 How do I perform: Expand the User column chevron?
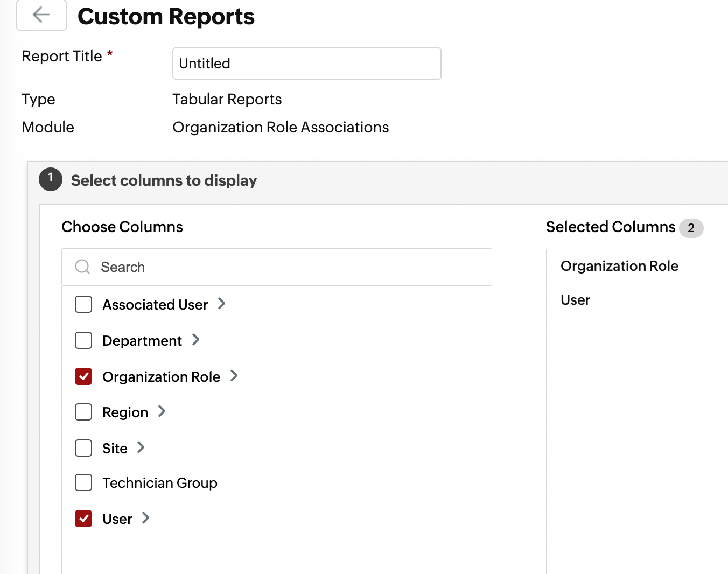[145, 518]
